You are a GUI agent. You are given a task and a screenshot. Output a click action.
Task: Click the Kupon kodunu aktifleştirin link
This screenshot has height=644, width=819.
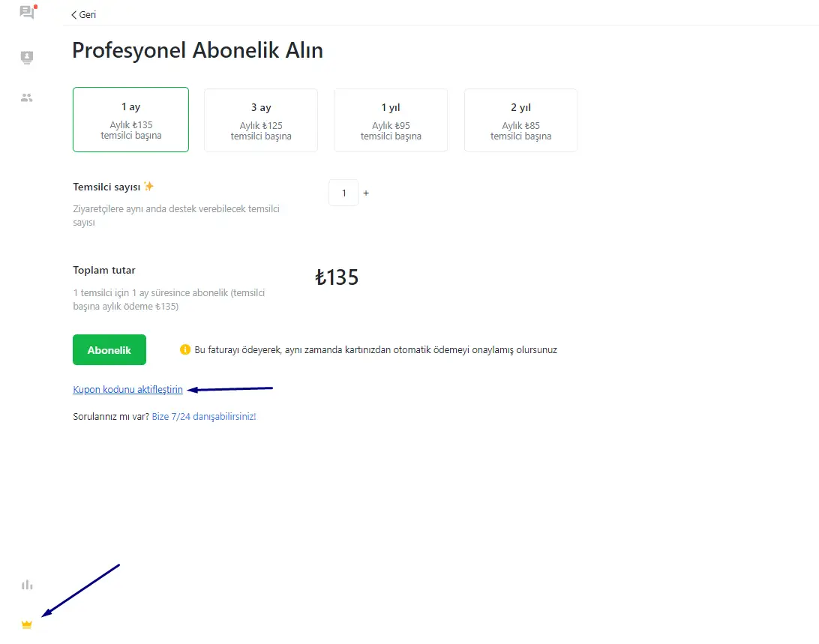[x=127, y=390]
